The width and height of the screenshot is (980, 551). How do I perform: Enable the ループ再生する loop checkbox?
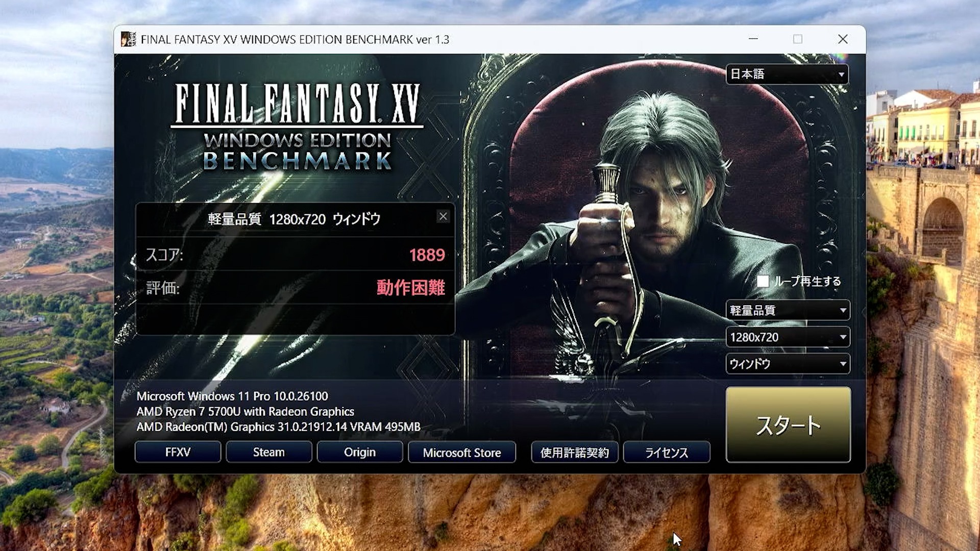[x=763, y=281]
